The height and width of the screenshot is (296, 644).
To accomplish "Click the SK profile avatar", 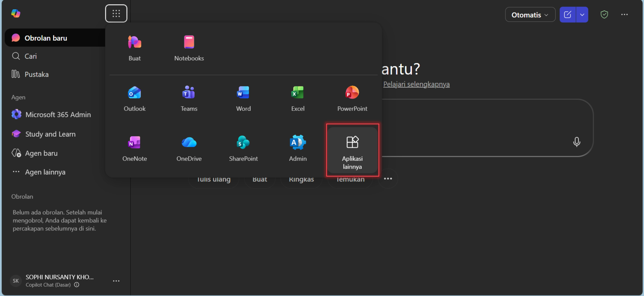I will click(x=16, y=281).
